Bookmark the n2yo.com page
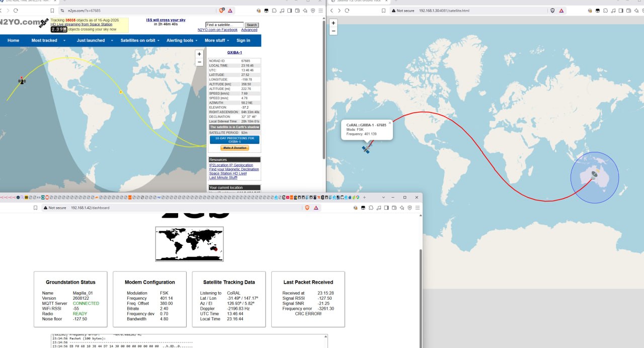644x348 pixels. (52, 10)
